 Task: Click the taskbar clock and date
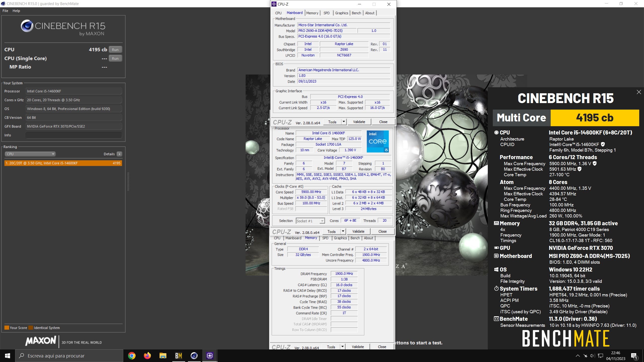[x=615, y=356]
